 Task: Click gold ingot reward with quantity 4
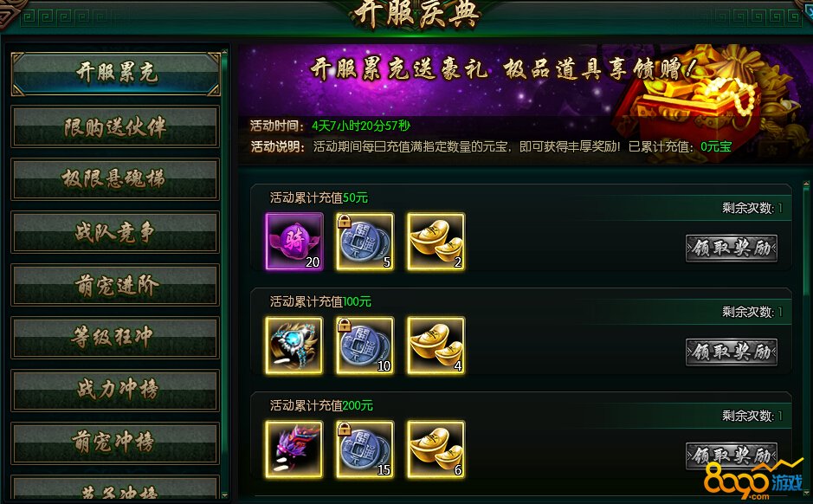point(436,346)
